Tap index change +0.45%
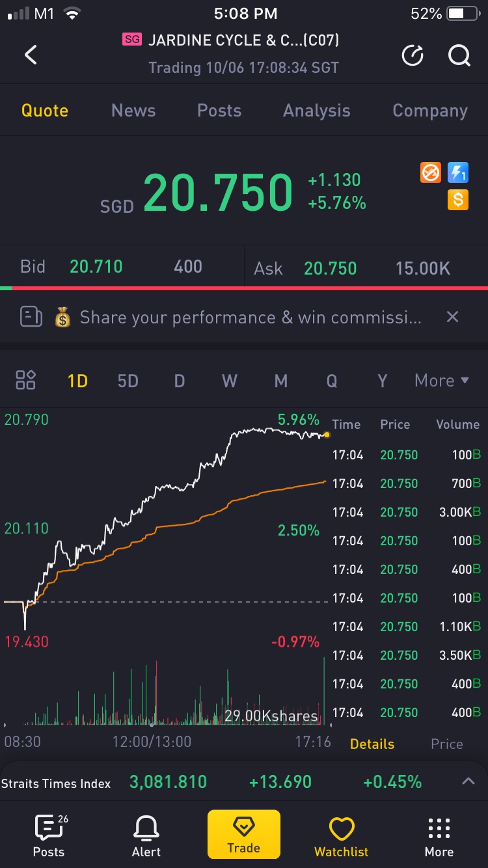 pyautogui.click(x=392, y=782)
